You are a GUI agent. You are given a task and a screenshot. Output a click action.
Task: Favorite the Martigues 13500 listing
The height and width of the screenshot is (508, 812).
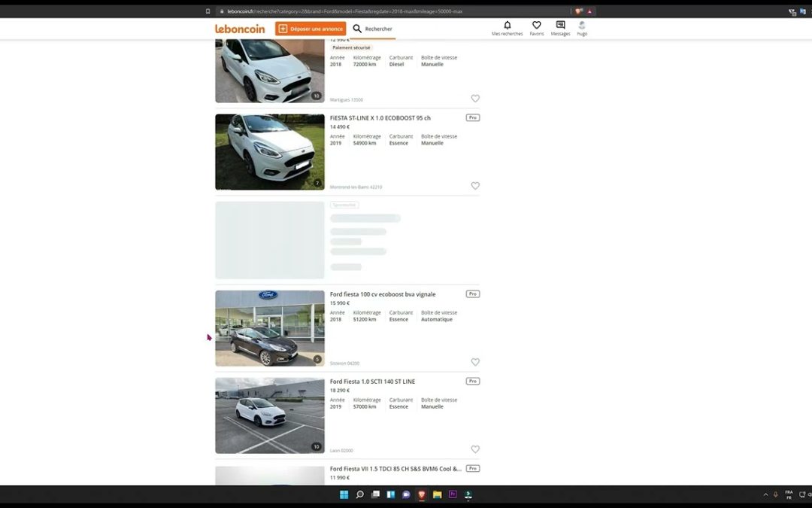[475, 99]
